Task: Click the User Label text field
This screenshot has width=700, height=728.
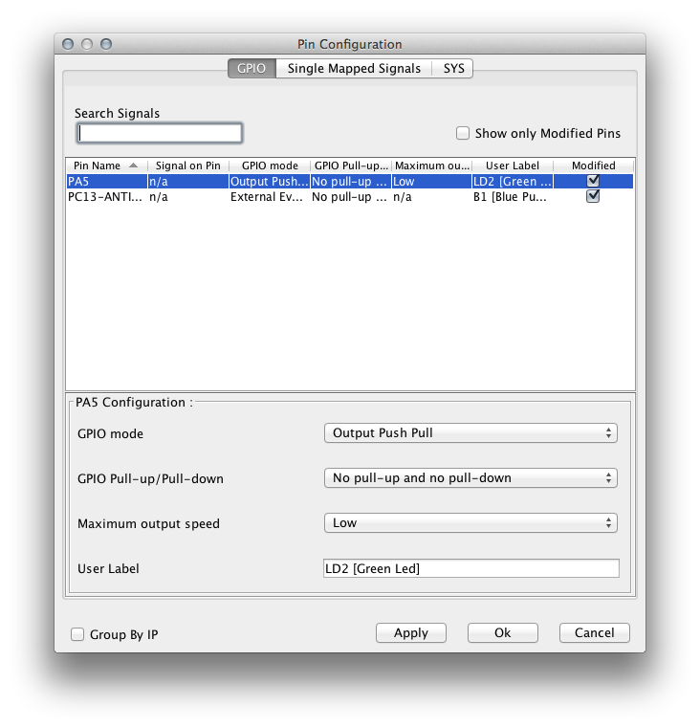Action: click(471, 568)
